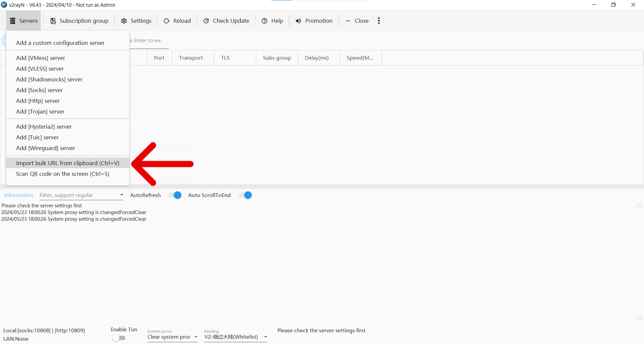Image resolution: width=644 pixels, height=344 pixels.
Task: Click the Check Update icon
Action: (x=206, y=21)
